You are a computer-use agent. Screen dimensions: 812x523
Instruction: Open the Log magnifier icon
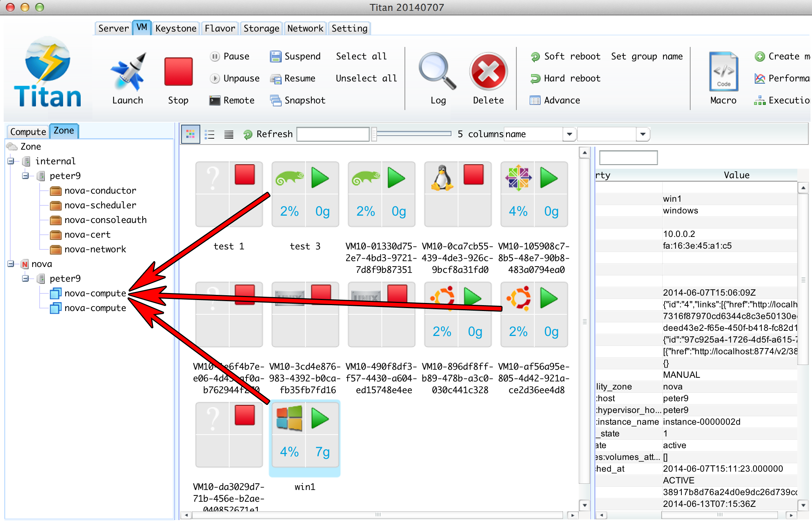438,72
